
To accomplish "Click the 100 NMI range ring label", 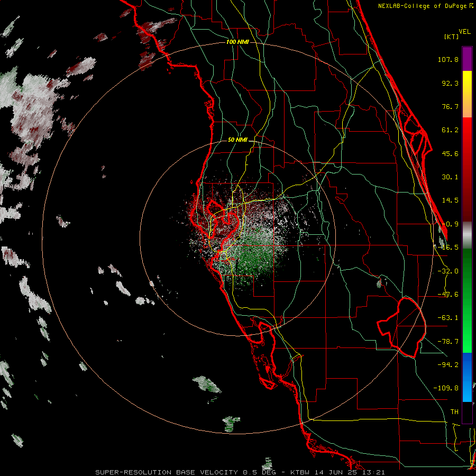I will pos(237,42).
